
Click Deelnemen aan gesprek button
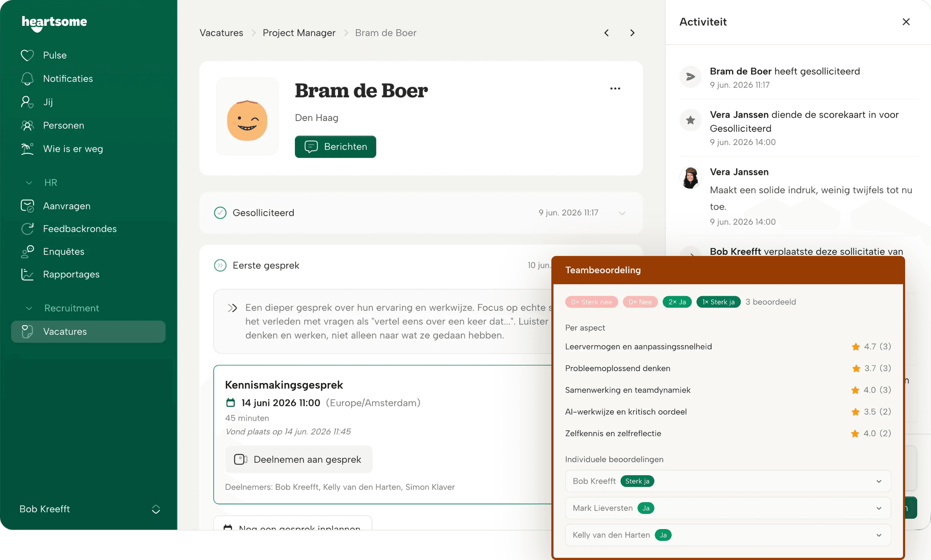click(299, 459)
